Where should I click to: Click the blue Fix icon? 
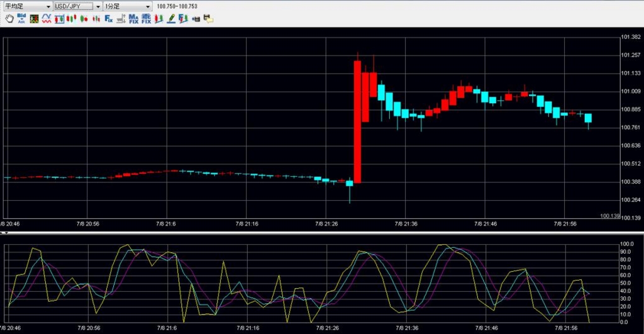[x=108, y=18]
